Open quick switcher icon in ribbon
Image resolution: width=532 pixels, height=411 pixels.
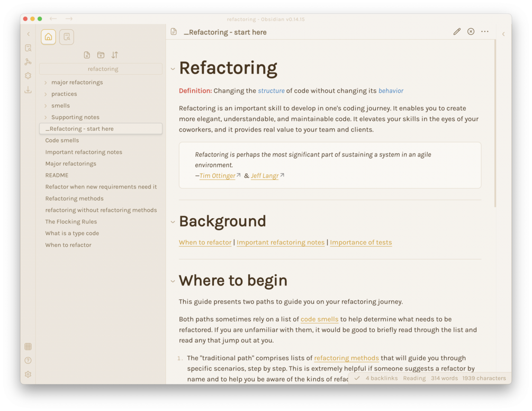(28, 48)
